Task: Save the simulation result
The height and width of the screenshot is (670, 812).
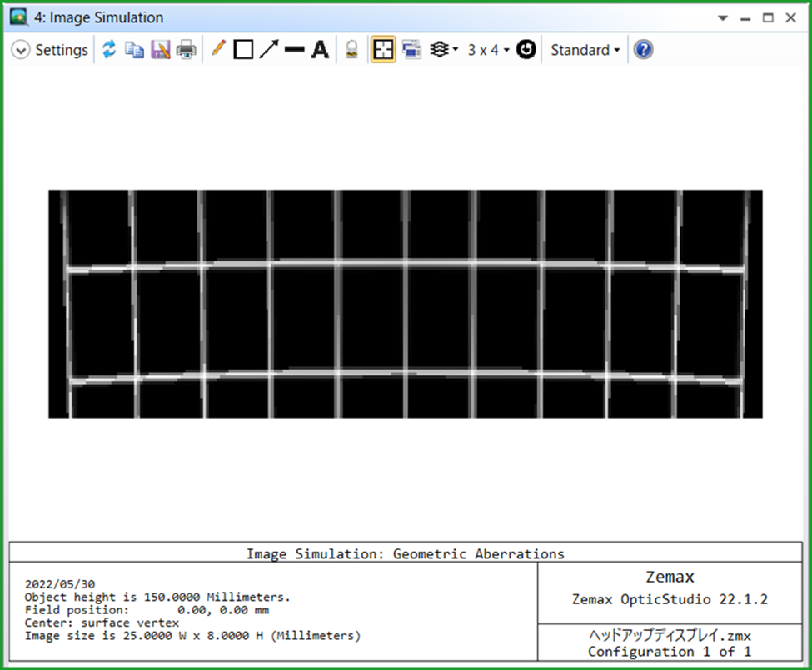Action: [160, 49]
